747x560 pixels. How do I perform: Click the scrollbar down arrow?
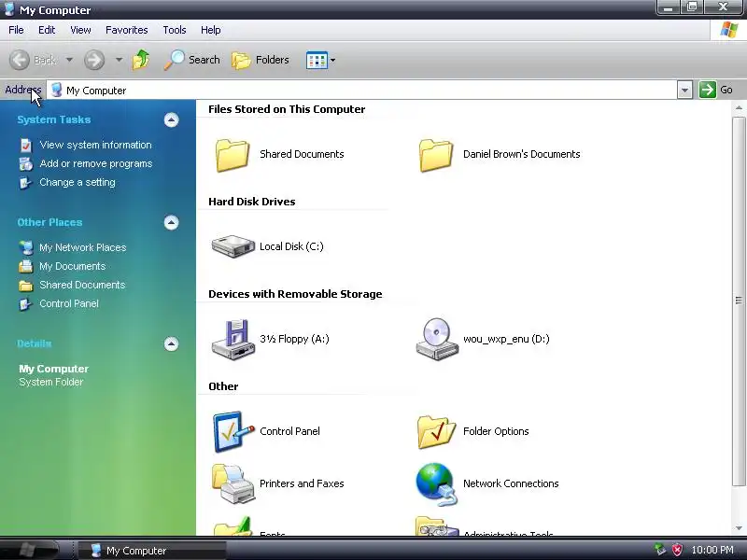tap(739, 528)
